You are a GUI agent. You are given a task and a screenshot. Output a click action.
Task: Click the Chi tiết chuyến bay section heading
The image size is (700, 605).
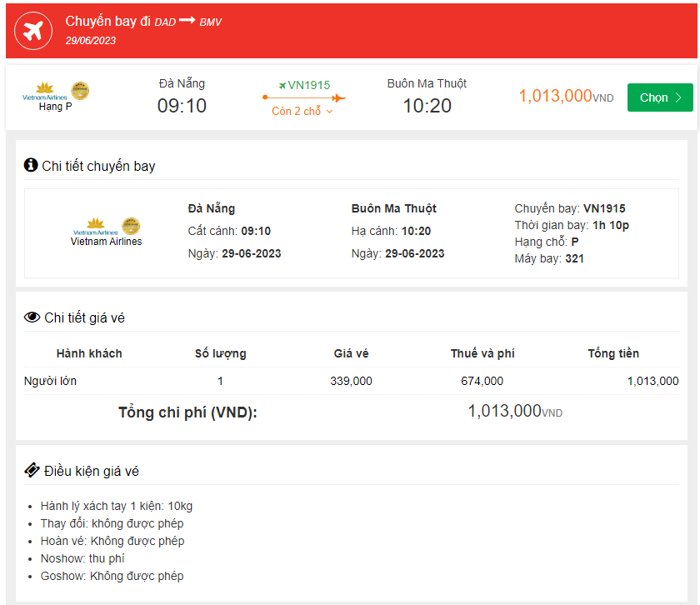tap(98, 166)
